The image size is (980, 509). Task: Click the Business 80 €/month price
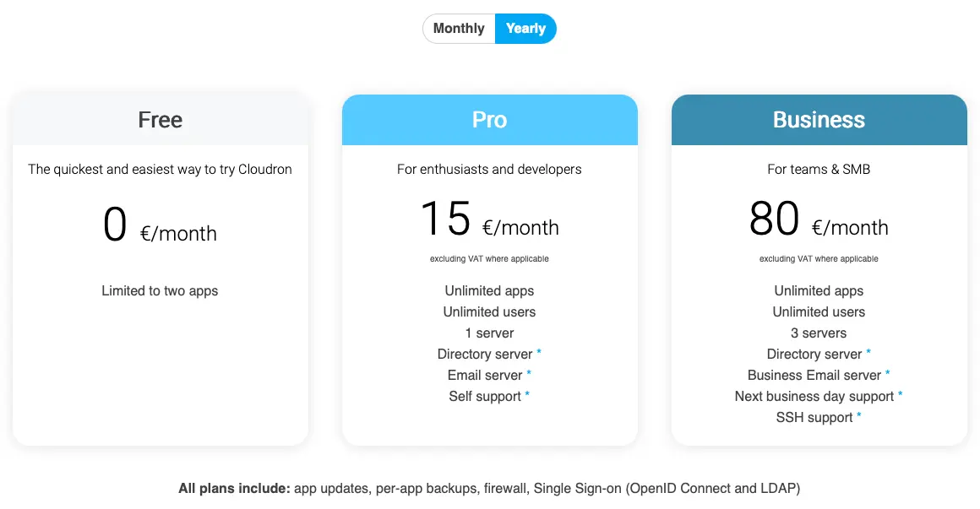pos(819,219)
